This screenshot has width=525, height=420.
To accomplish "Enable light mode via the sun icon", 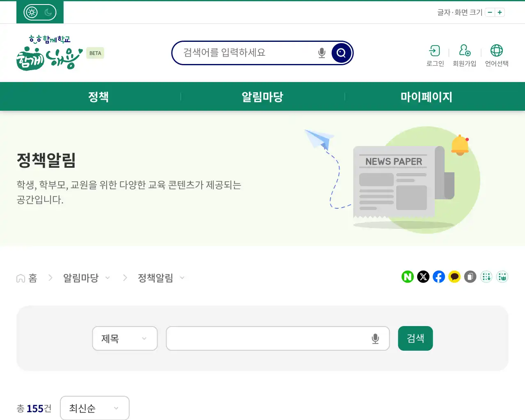I will [31, 12].
